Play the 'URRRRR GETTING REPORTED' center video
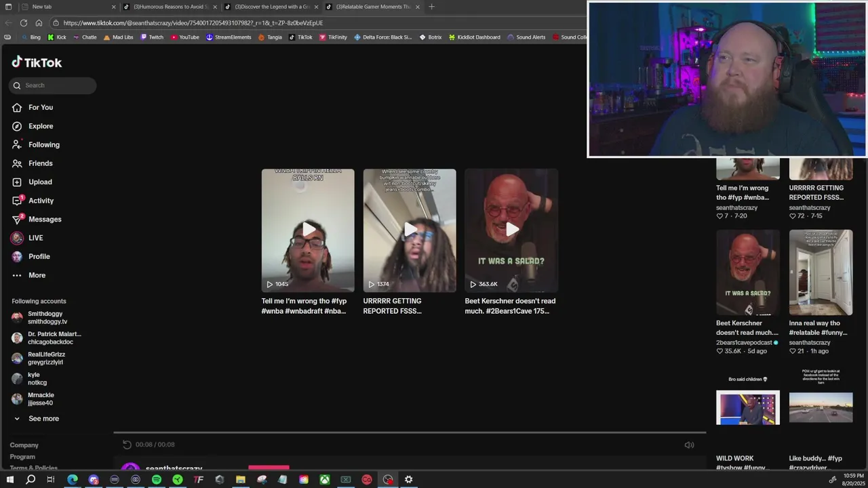This screenshot has width=868, height=488. pos(410,230)
